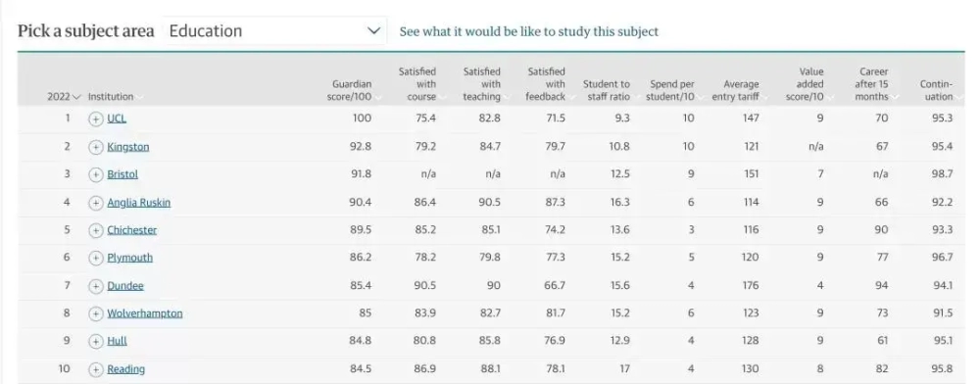Viewport: 980px width, 384px height.
Task: Expand Reading row with plus icon
Action: [96, 369]
